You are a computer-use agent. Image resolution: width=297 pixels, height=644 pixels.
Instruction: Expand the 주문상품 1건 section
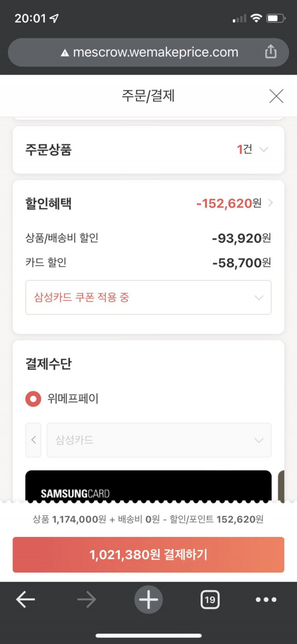coord(148,150)
